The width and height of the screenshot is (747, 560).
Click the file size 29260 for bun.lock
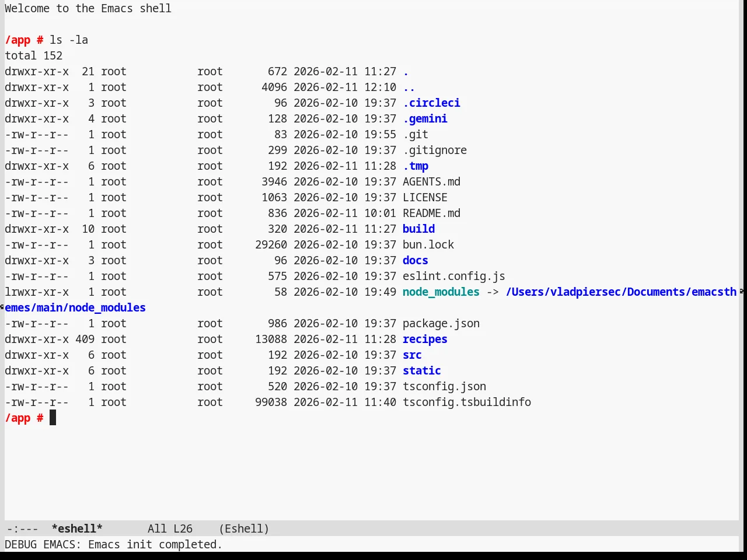pyautogui.click(x=271, y=244)
